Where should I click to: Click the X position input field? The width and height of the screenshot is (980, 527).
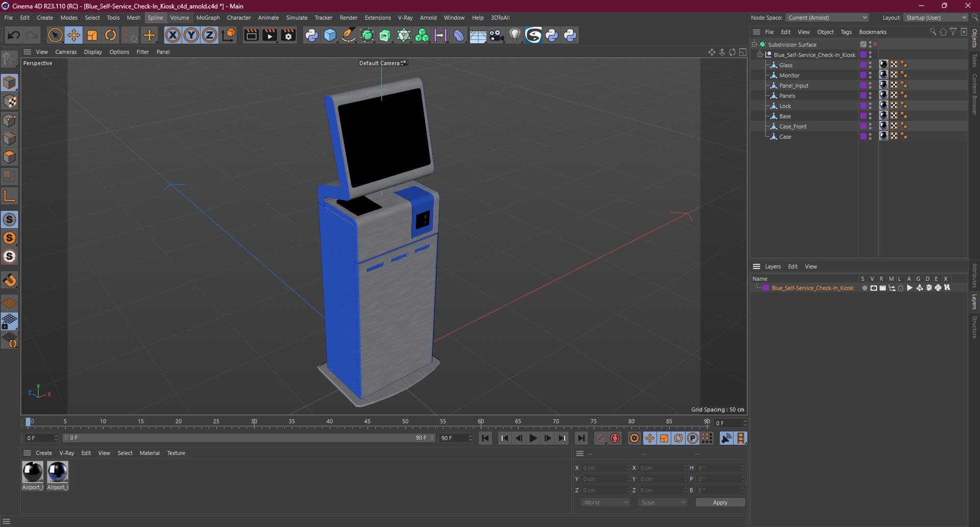[605, 468]
